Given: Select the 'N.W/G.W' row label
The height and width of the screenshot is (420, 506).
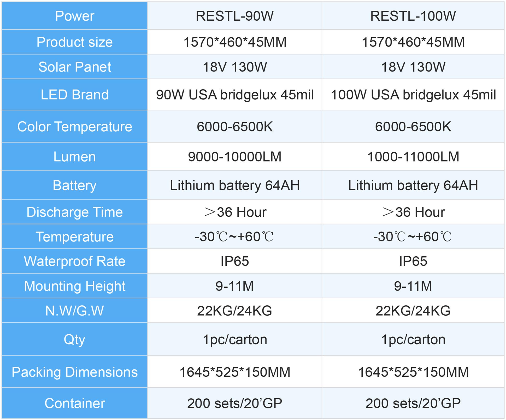Looking at the screenshot, I should [75, 311].
